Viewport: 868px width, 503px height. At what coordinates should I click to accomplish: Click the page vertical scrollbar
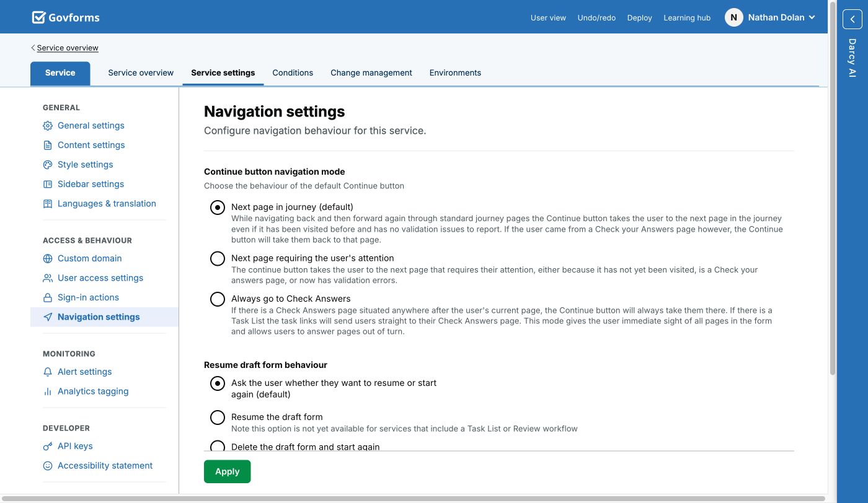coord(833,187)
